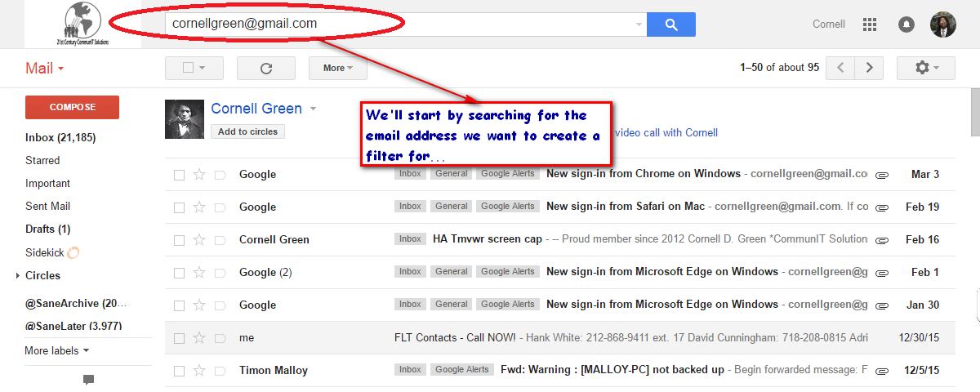The height and width of the screenshot is (392, 980).
Task: Open the Mail switcher dropdown
Action: (x=44, y=68)
